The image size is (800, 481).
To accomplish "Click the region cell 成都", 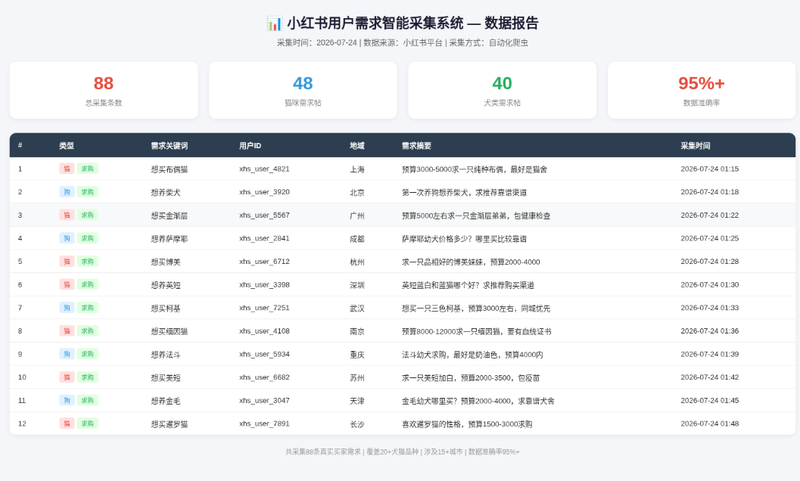I will click(x=357, y=239).
